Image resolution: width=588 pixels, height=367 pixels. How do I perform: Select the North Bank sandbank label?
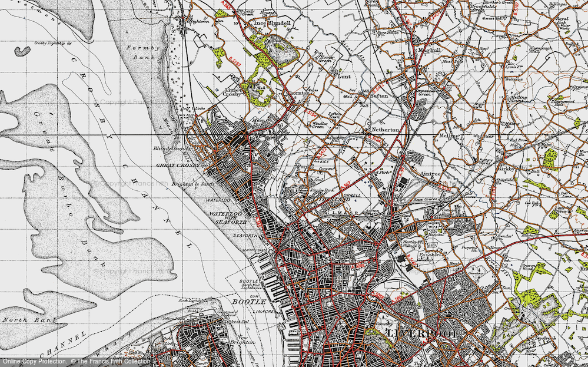click(29, 320)
